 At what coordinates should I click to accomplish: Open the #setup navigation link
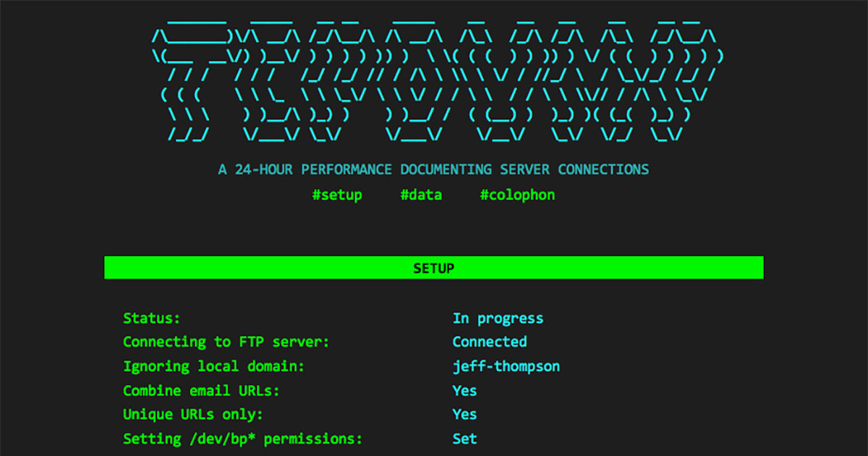(x=337, y=195)
